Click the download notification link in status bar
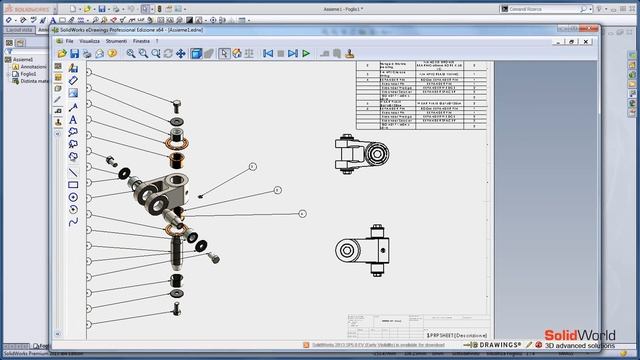 coord(378,345)
